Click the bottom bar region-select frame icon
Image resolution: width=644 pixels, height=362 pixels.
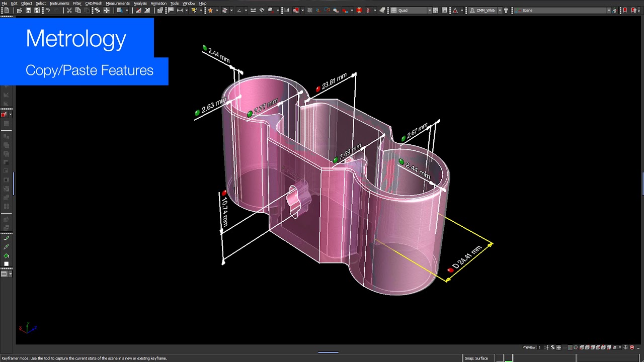click(x=625, y=347)
